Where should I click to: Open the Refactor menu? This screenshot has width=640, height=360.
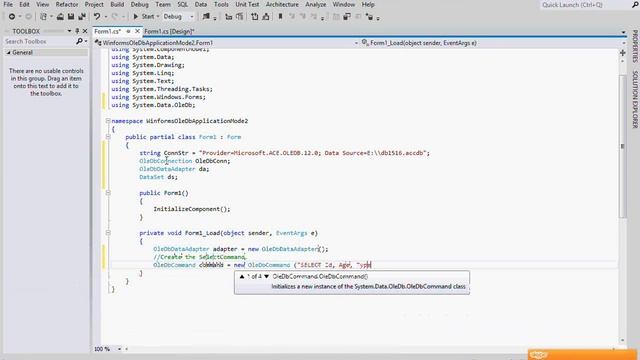coord(67,4)
